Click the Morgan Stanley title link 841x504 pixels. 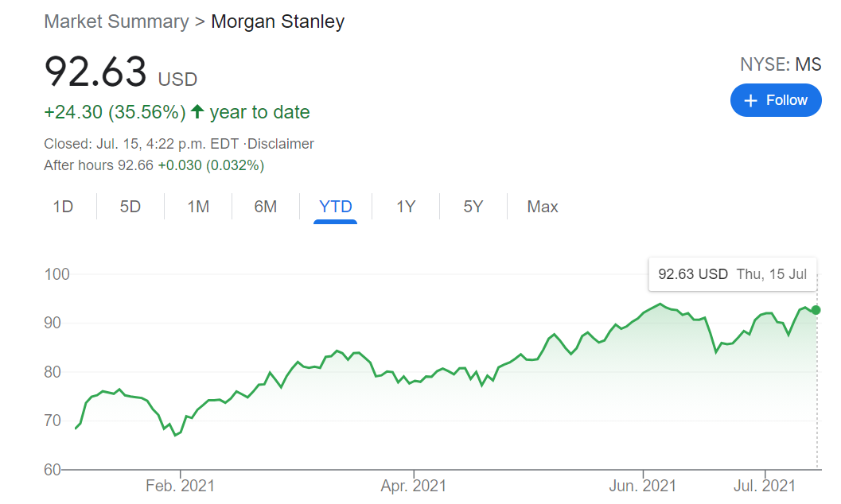[x=278, y=21]
